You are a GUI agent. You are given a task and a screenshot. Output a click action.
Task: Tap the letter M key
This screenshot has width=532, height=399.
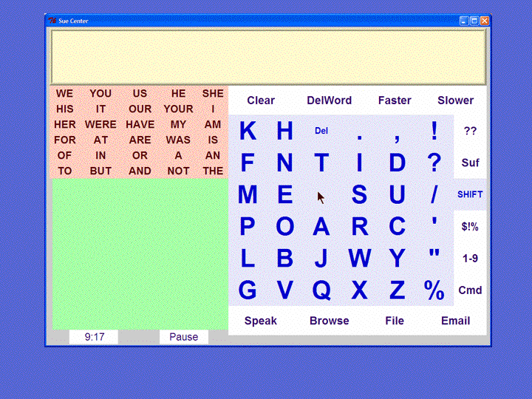click(x=248, y=194)
